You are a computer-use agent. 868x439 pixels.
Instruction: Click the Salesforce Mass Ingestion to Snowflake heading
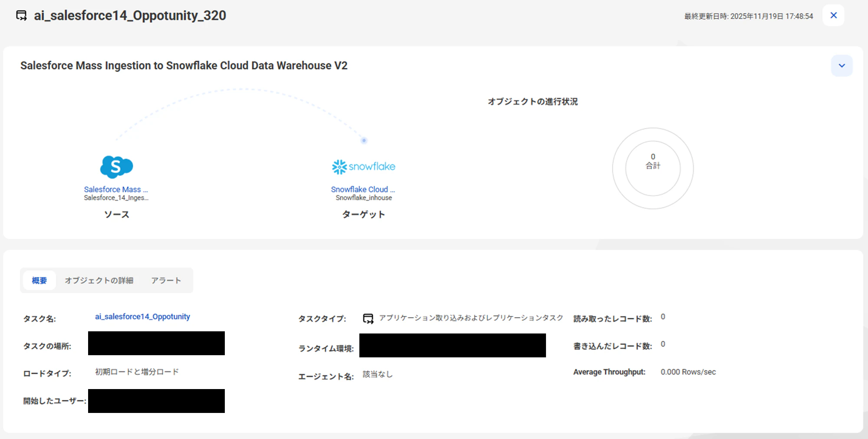184,66
